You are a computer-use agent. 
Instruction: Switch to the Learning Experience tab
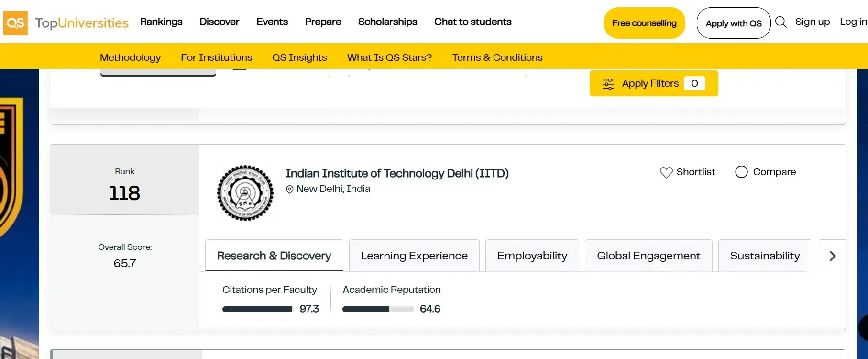414,256
